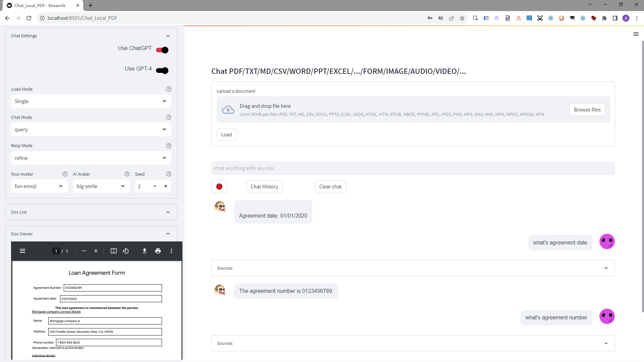
Task: Open the Resp Mode dropdown
Action: pos(91,158)
